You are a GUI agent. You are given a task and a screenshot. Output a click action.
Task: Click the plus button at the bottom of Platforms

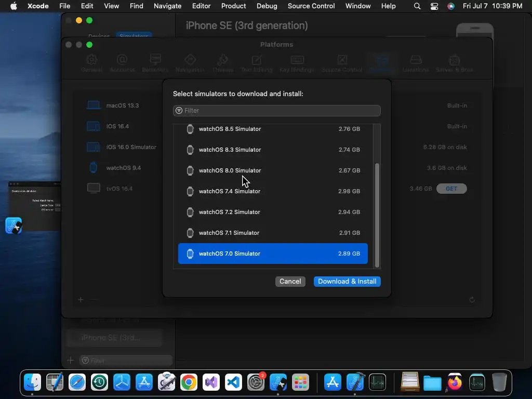pos(81,300)
